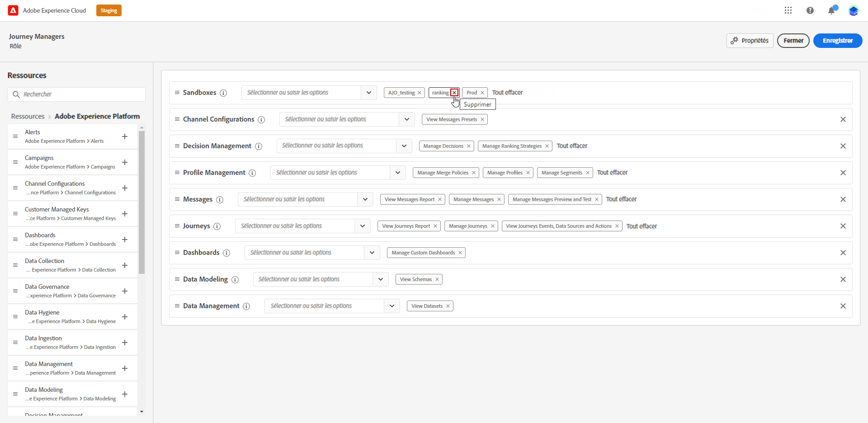Remove the ranking sandbox tag

[454, 93]
